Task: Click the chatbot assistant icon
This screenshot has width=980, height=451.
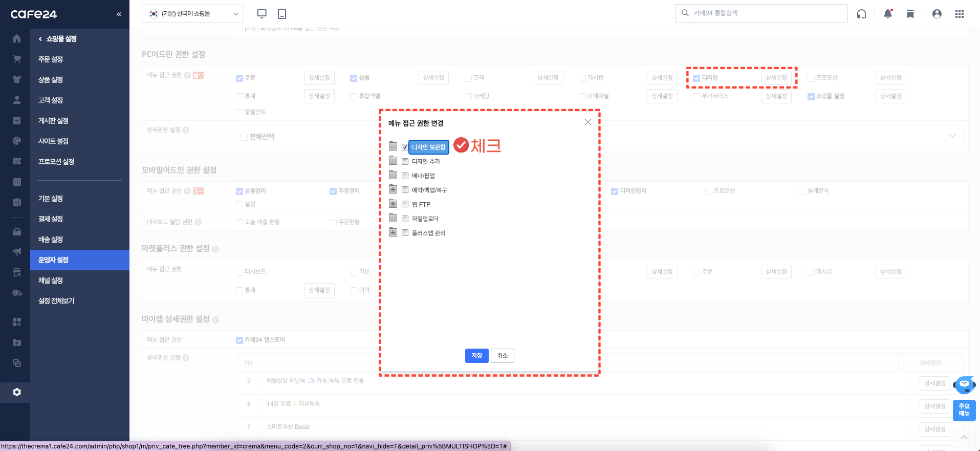Action: click(x=964, y=384)
